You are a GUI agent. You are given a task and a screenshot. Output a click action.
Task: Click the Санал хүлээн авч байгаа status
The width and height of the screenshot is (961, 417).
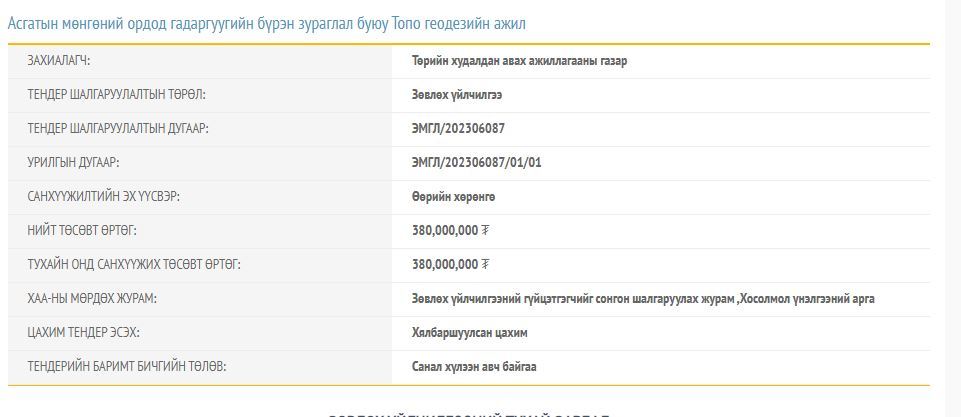click(x=474, y=367)
